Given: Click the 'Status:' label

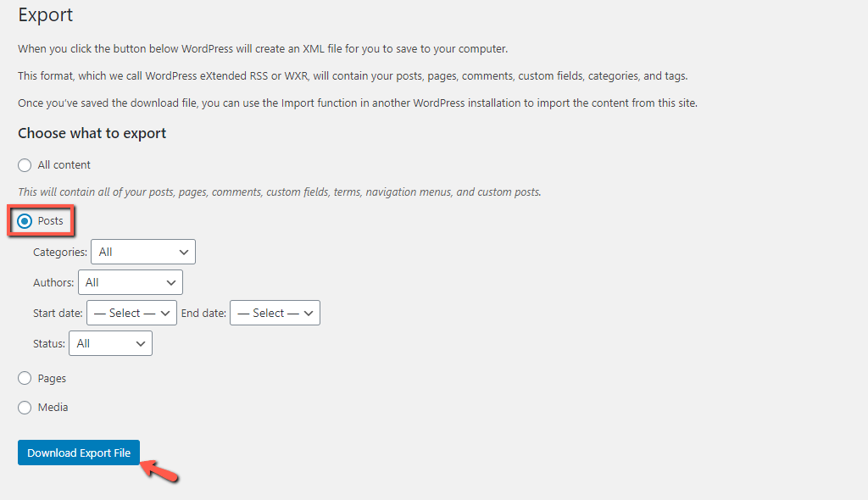Looking at the screenshot, I should (49, 344).
